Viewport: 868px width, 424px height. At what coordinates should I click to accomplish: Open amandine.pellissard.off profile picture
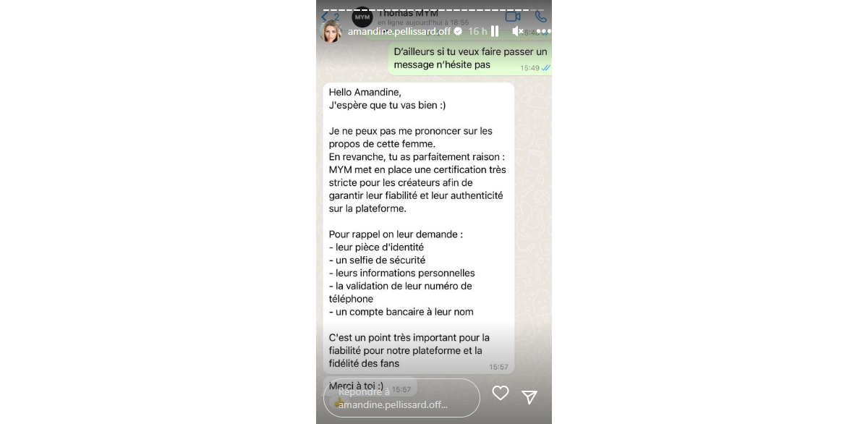(331, 31)
